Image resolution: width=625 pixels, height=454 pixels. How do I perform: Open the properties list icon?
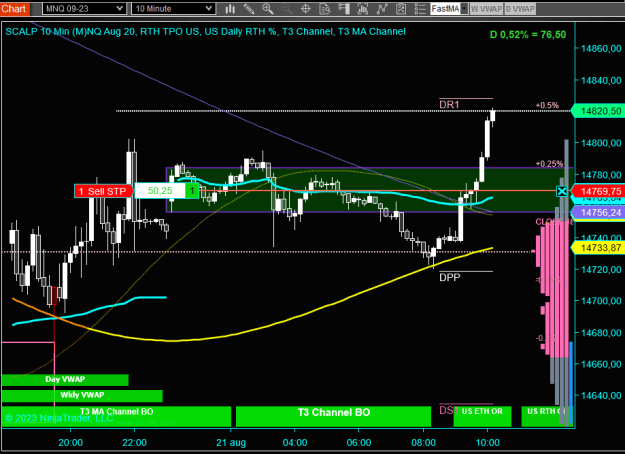(x=420, y=9)
